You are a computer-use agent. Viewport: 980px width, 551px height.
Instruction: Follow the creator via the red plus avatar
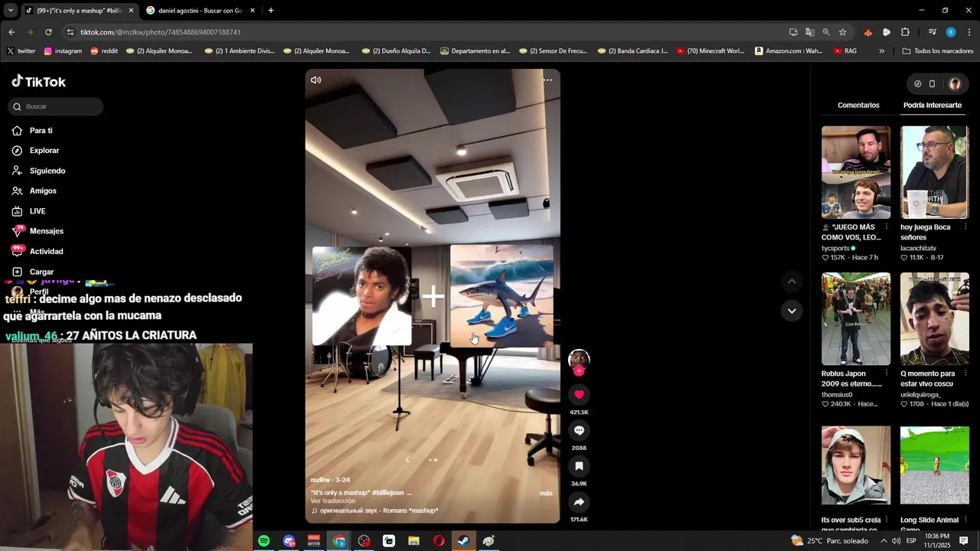(579, 370)
